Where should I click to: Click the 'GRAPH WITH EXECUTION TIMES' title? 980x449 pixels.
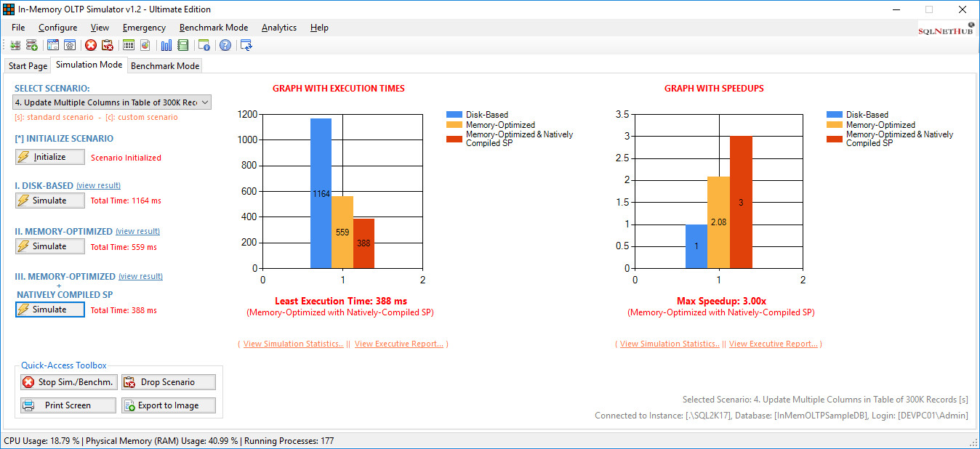tap(339, 89)
